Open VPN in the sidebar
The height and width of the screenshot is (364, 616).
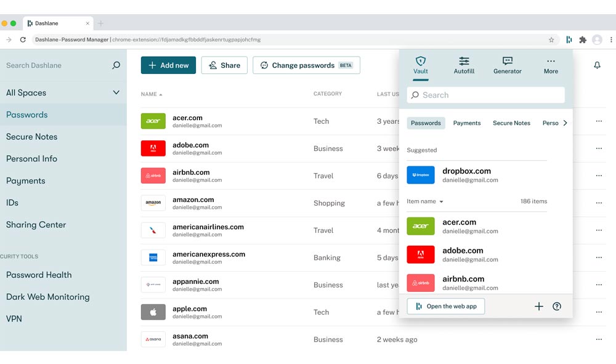pos(63,319)
